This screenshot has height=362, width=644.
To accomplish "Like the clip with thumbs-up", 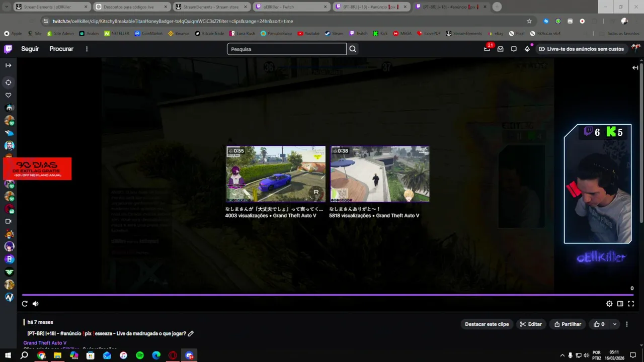I will [599, 324].
